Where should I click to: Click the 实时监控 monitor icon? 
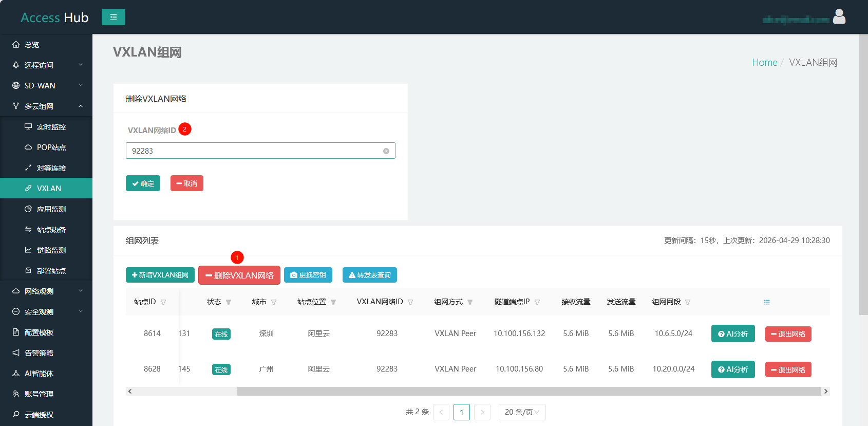(x=28, y=127)
